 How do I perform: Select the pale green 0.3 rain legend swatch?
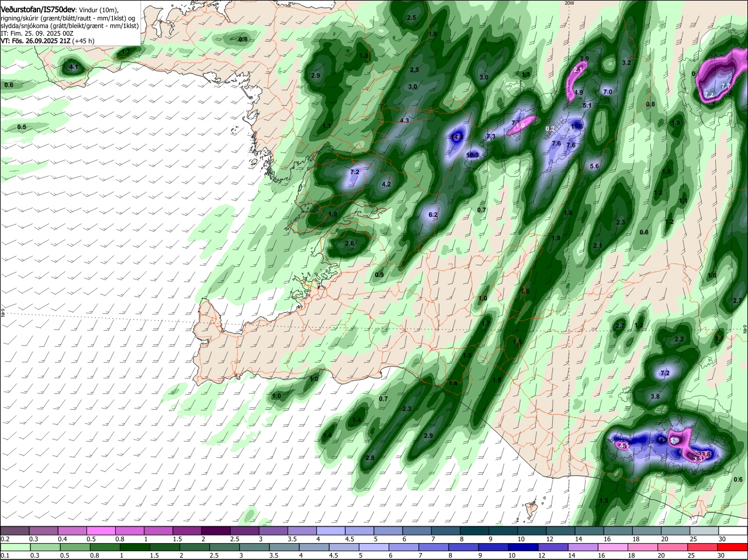[x=44, y=547]
